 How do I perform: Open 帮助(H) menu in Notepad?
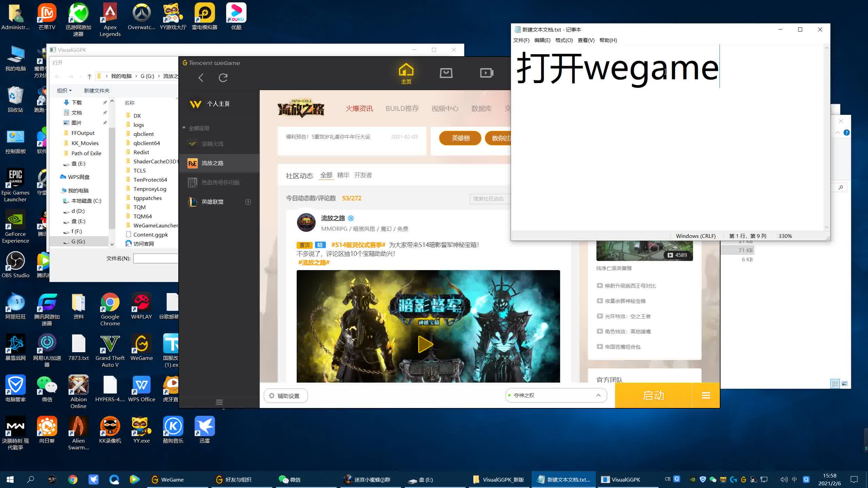pos(608,40)
